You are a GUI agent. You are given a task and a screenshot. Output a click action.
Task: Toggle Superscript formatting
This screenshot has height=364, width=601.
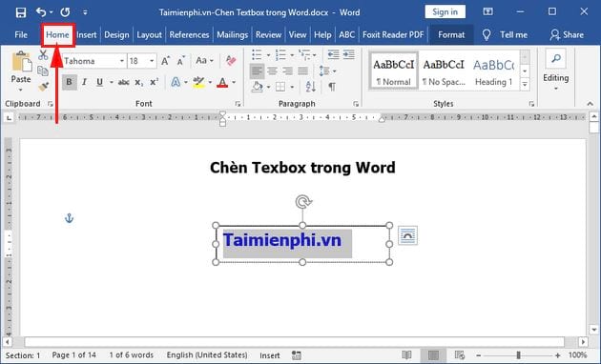154,82
